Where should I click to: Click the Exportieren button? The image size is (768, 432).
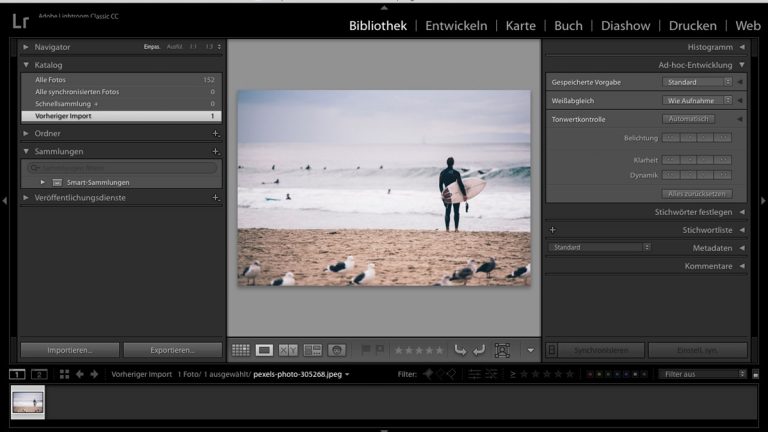[x=172, y=350]
